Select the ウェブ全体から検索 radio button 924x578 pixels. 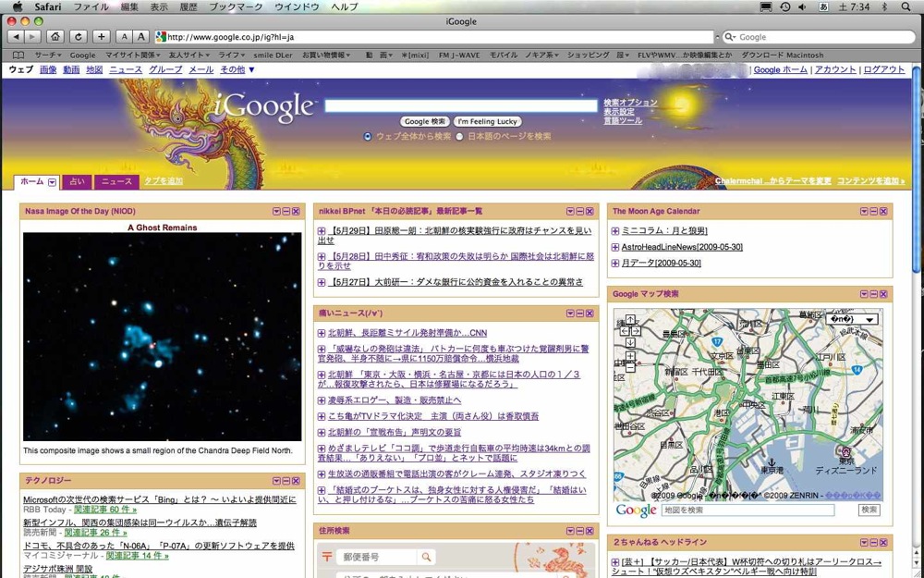coord(368,136)
